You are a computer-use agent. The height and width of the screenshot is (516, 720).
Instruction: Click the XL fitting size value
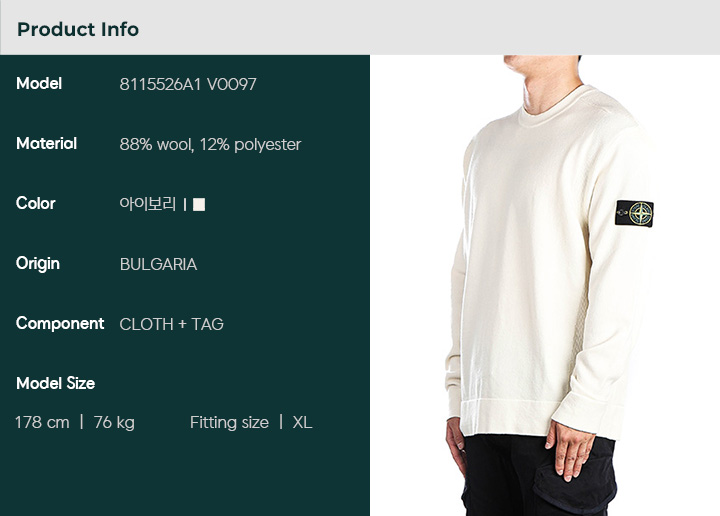pos(303,422)
